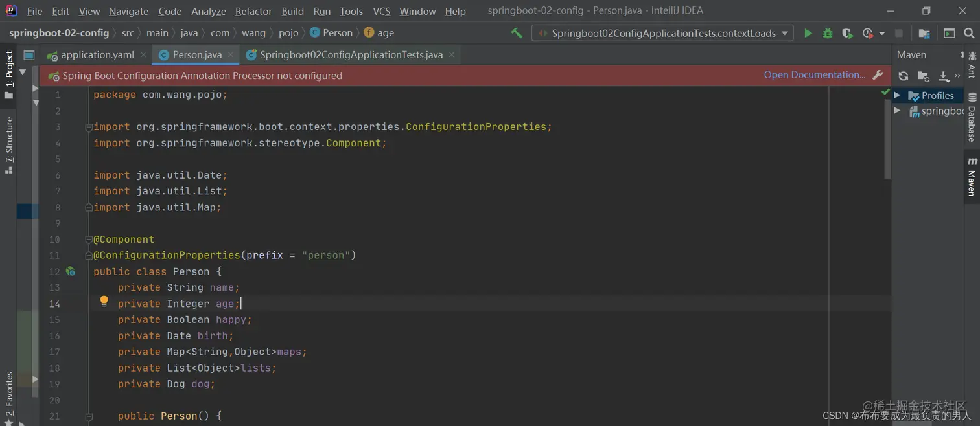This screenshot has width=980, height=426.
Task: Click ConfigurationProperties import on line 3
Action: [x=476, y=127]
